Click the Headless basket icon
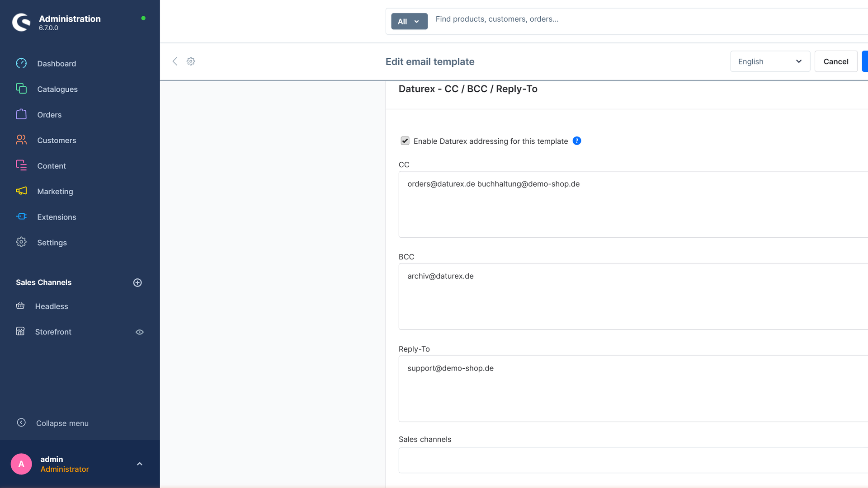868x488 pixels. 20,306
